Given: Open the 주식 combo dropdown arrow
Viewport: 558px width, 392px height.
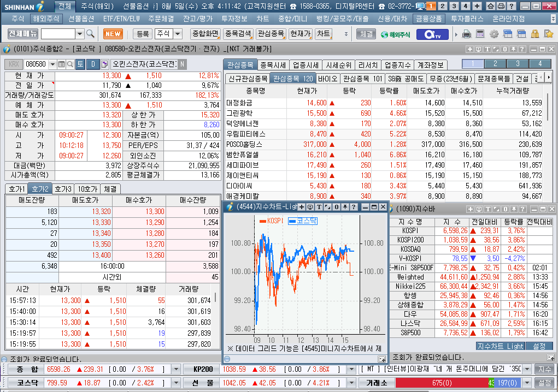Looking at the screenshot, I should click(178, 34).
